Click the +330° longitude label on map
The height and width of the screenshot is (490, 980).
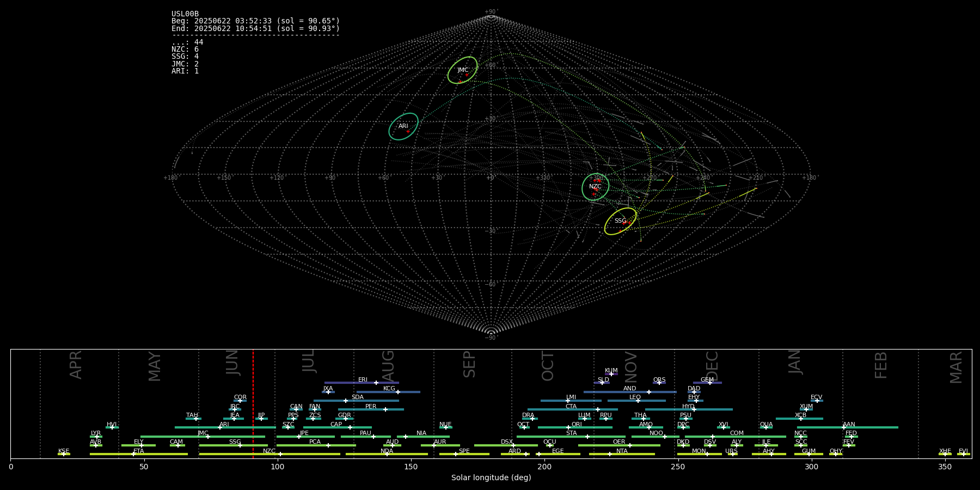click(543, 178)
